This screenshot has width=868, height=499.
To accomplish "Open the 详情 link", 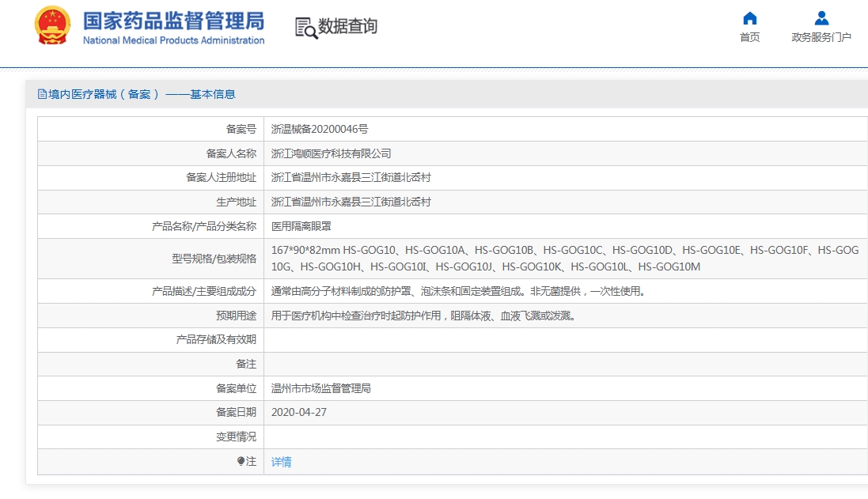I will 281,462.
